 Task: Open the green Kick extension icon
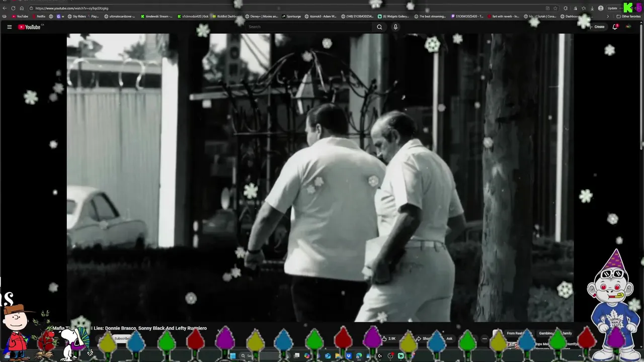628,8
